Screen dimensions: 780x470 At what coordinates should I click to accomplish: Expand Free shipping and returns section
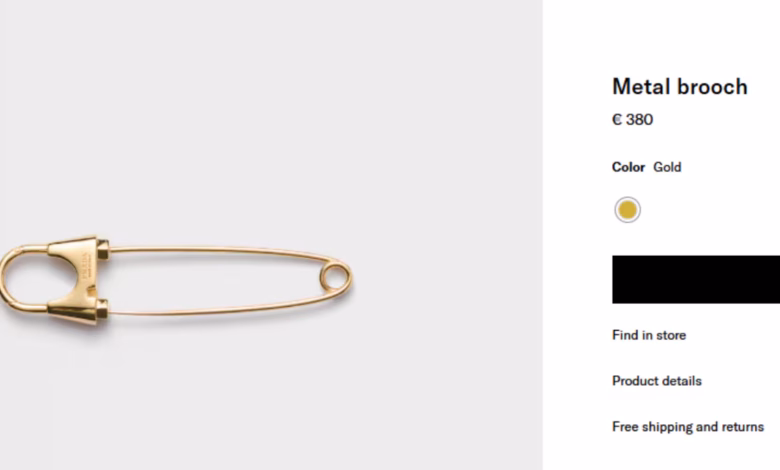point(688,427)
